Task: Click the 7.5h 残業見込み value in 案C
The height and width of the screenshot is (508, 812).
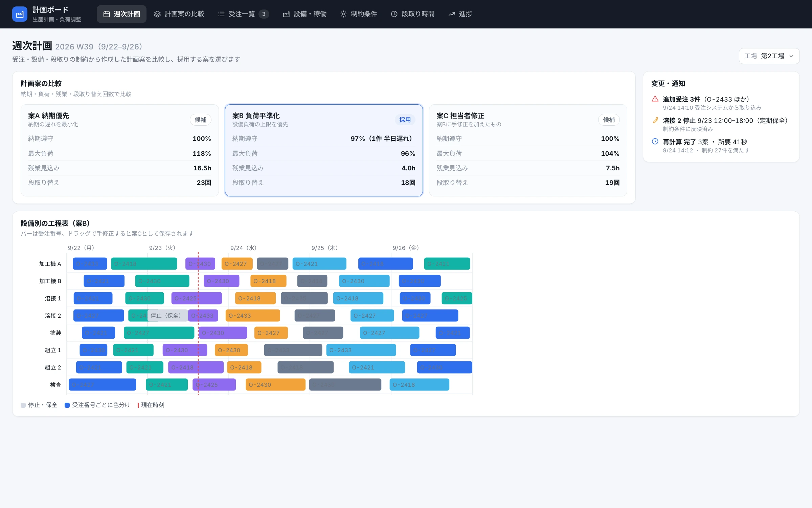Action: [x=612, y=168]
